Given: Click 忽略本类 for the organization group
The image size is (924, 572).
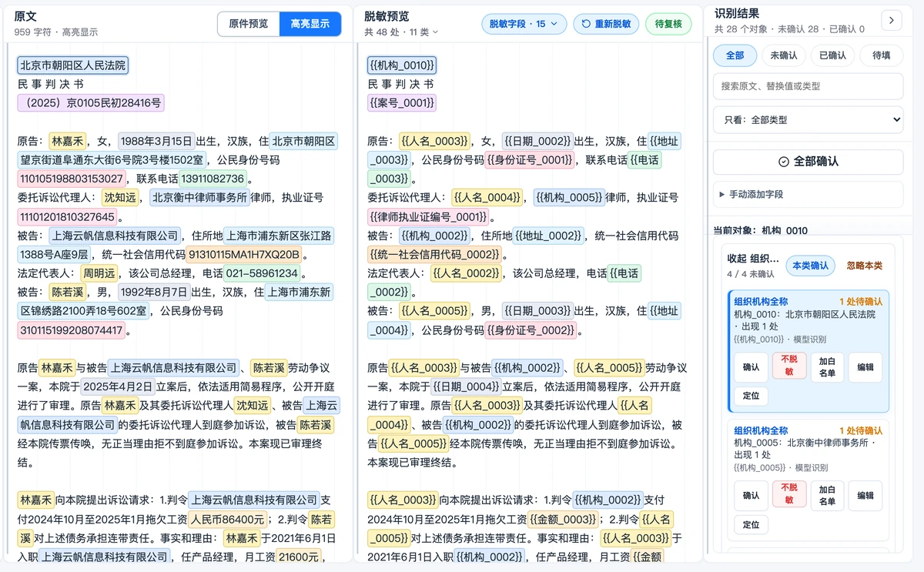Looking at the screenshot, I should pos(864,266).
